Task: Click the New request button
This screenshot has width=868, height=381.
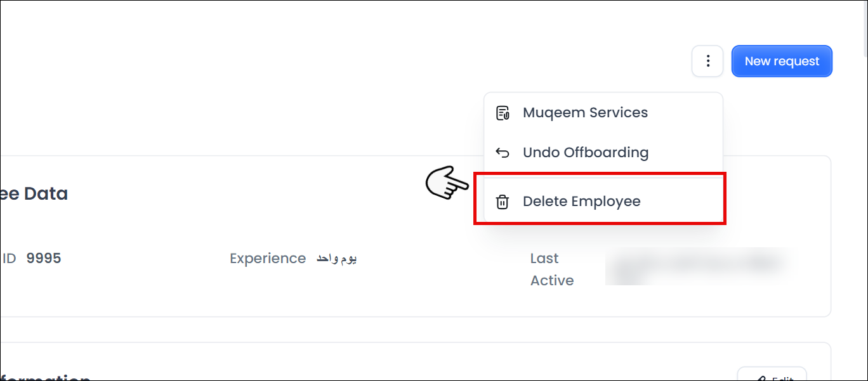Action: click(782, 61)
